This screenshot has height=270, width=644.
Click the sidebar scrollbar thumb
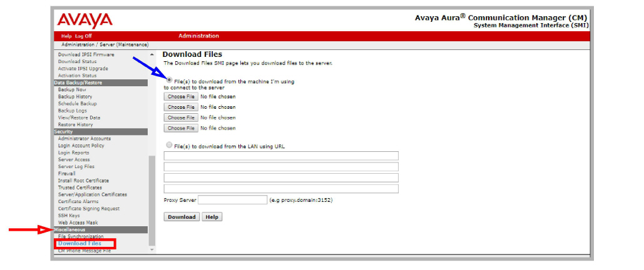tap(152, 200)
